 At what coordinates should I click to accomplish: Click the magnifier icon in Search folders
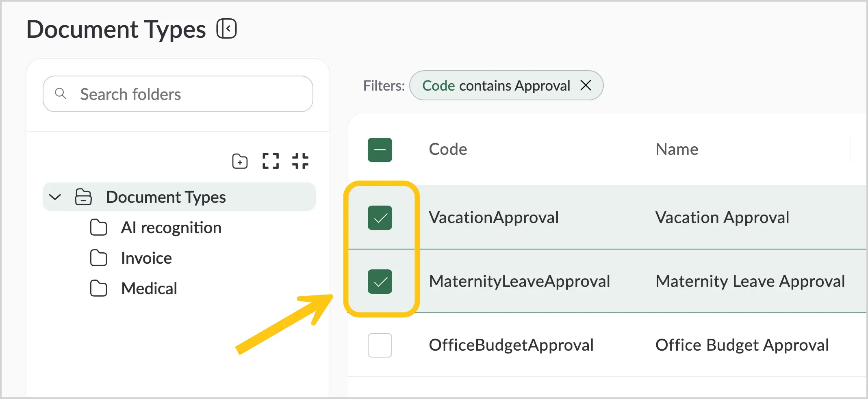point(61,93)
